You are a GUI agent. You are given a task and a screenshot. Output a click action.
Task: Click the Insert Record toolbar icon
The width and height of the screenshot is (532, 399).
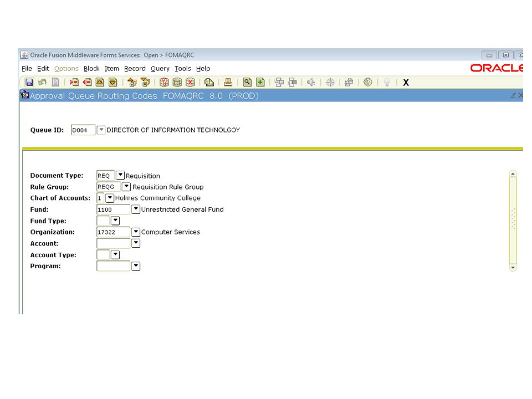[x=74, y=82]
